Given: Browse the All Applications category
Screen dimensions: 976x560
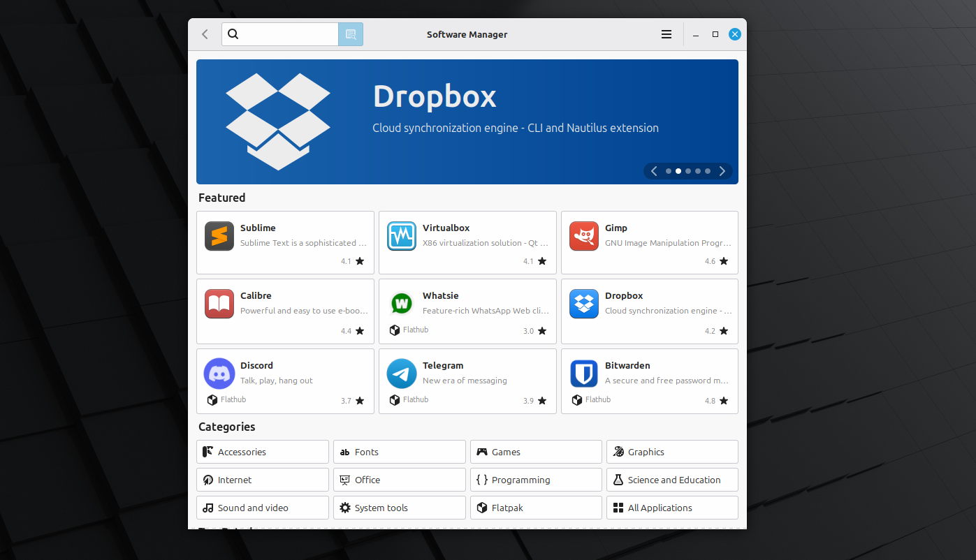Looking at the screenshot, I should point(671,508).
